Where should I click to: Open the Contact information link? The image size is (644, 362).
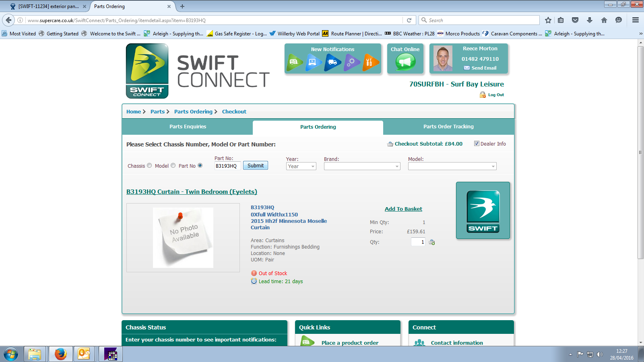(x=457, y=343)
